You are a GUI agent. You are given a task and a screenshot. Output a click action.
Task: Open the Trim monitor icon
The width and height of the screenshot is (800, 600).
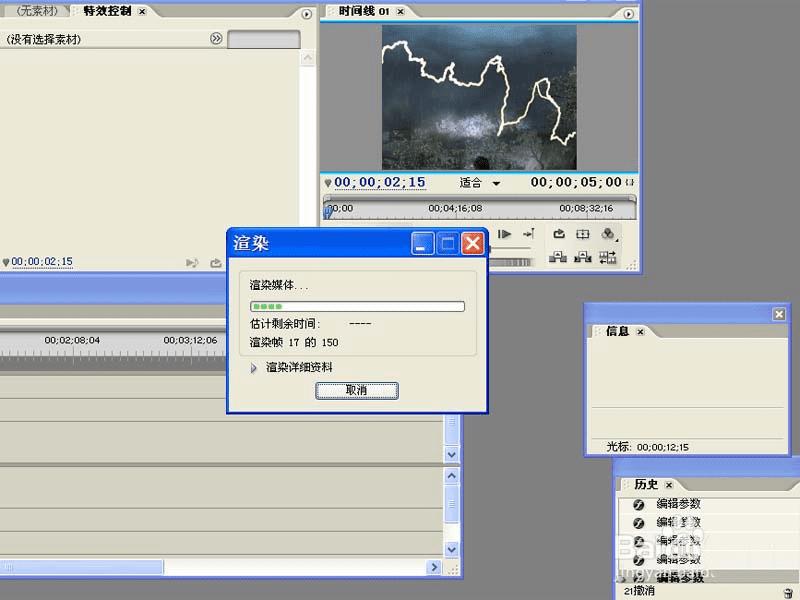click(x=608, y=257)
